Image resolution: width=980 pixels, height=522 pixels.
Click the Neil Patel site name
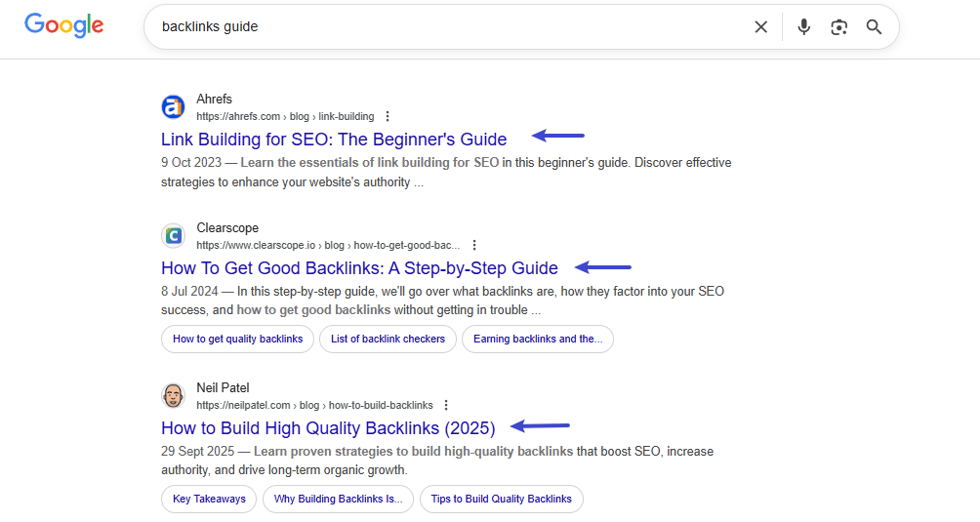pyautogui.click(x=223, y=387)
